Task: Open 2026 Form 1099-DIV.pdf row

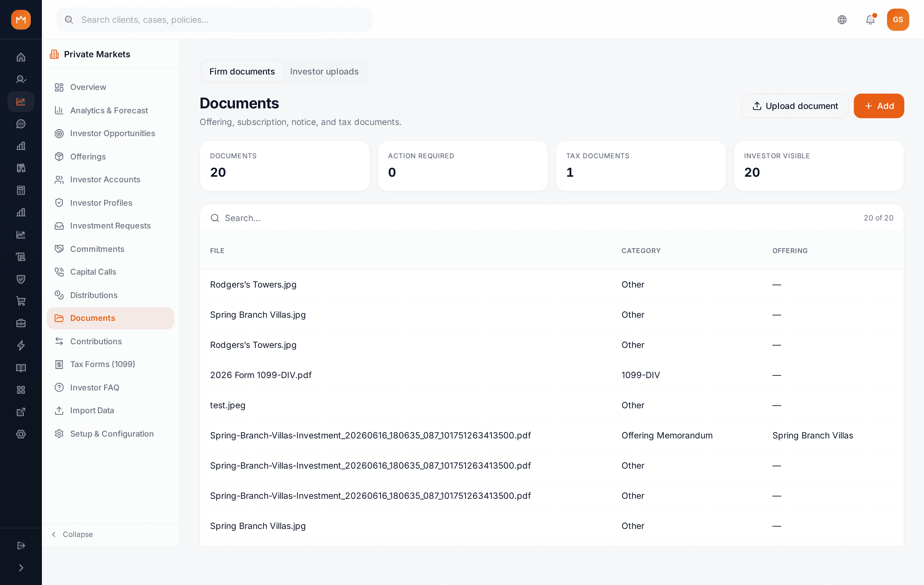Action: pos(551,375)
